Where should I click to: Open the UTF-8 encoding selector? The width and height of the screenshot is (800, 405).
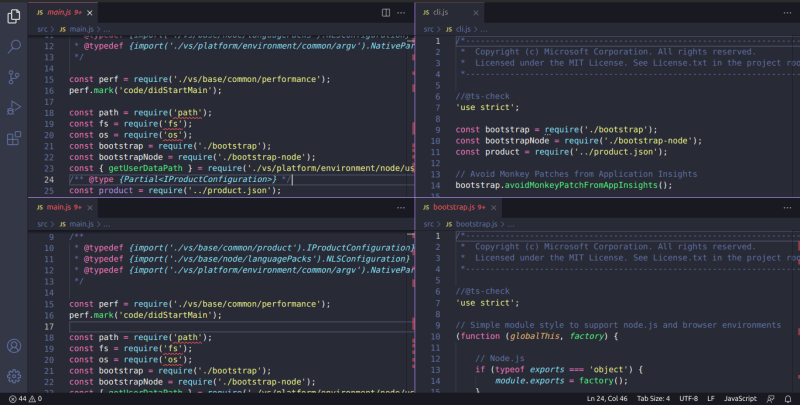(689, 399)
